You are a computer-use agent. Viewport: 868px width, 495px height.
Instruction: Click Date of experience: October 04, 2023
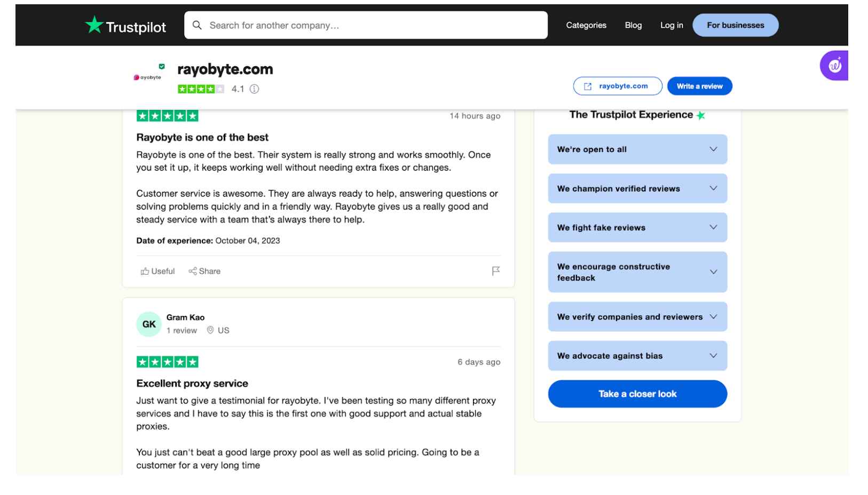(208, 241)
